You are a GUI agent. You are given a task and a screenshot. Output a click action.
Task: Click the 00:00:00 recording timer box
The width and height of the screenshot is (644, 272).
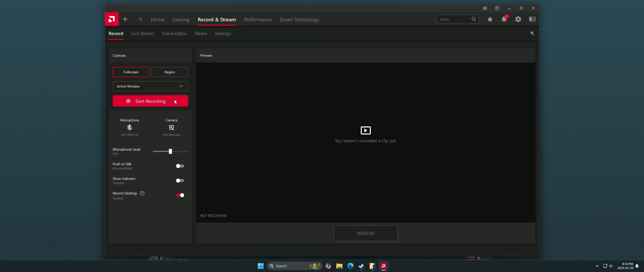click(366, 233)
